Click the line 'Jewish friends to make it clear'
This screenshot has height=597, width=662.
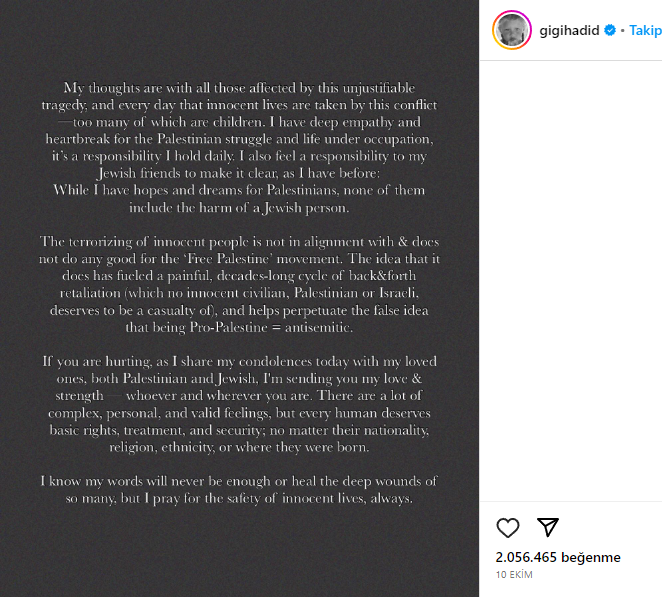click(239, 173)
